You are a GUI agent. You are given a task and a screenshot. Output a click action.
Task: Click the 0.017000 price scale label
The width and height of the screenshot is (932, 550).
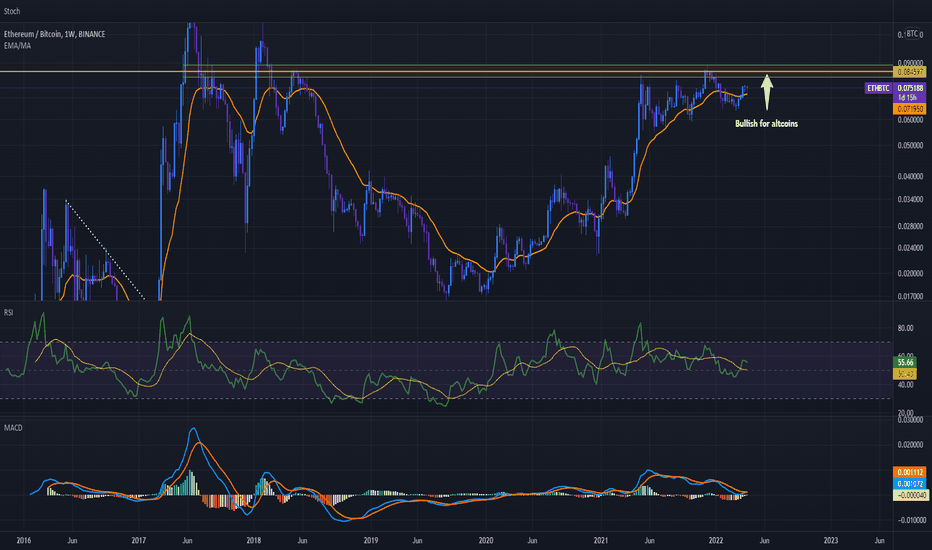point(910,296)
